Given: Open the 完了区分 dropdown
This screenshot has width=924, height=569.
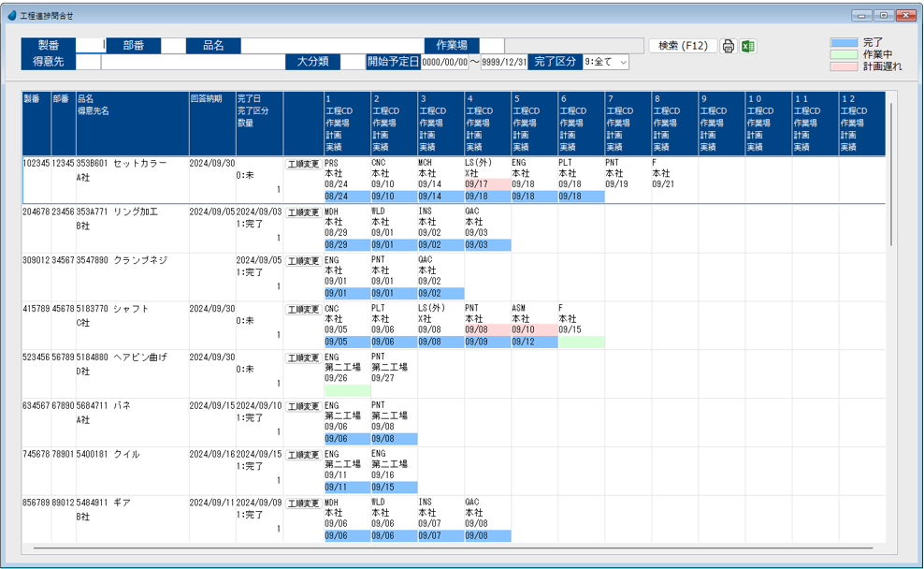Looking at the screenshot, I should [605, 63].
